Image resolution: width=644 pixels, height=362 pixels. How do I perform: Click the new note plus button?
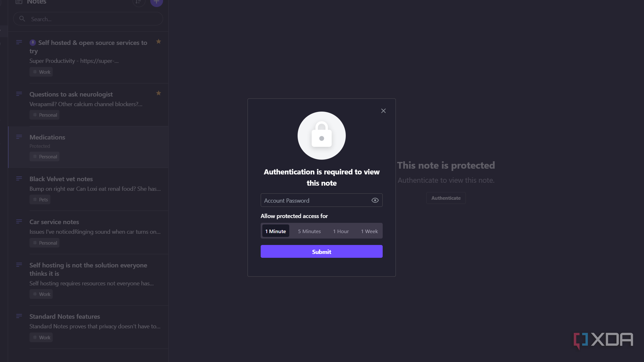[157, 2]
